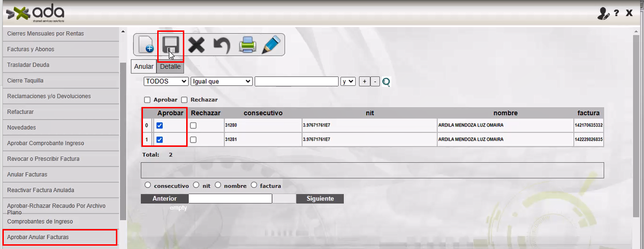The image size is (644, 249).
Task: Click the black X delete icon
Action: point(196,45)
